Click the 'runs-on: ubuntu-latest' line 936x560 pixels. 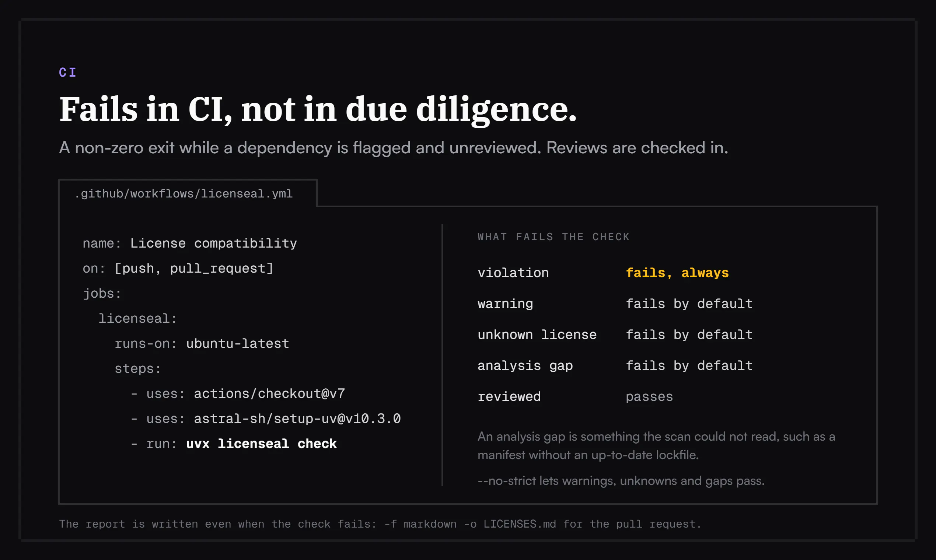click(x=202, y=343)
